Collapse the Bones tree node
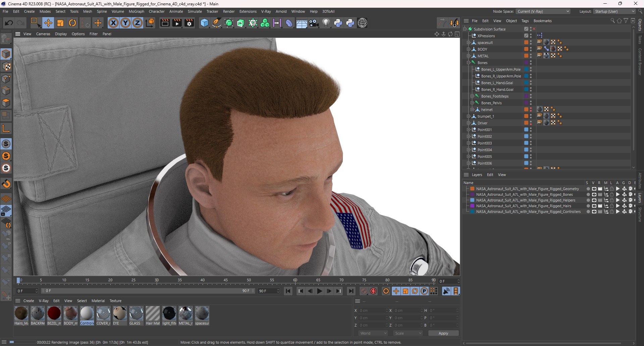 pyautogui.click(x=469, y=63)
